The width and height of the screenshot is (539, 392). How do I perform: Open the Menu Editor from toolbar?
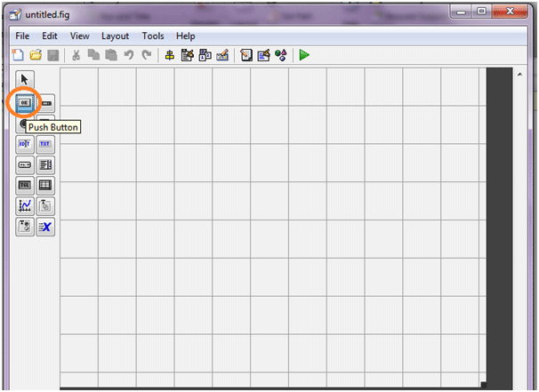[188, 55]
